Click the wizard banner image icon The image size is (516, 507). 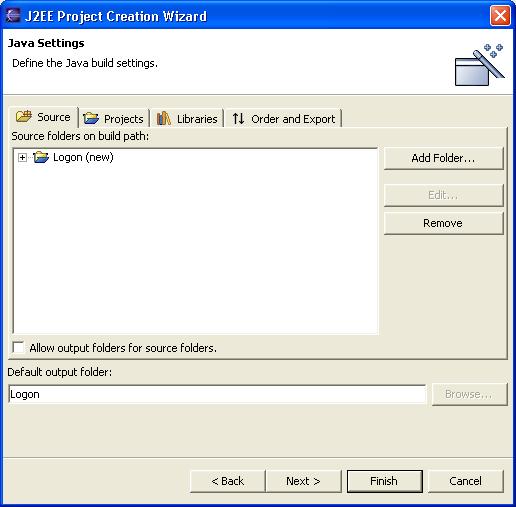[479, 65]
